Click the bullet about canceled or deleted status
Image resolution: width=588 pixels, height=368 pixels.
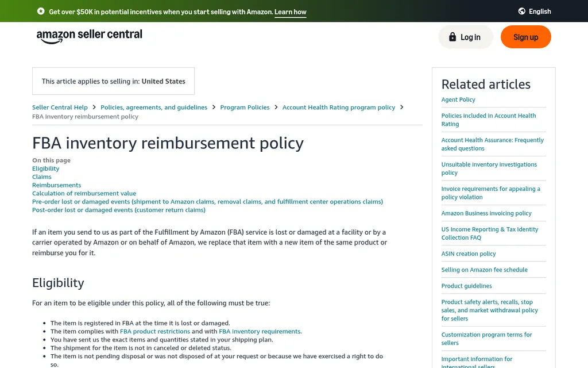[x=141, y=348]
